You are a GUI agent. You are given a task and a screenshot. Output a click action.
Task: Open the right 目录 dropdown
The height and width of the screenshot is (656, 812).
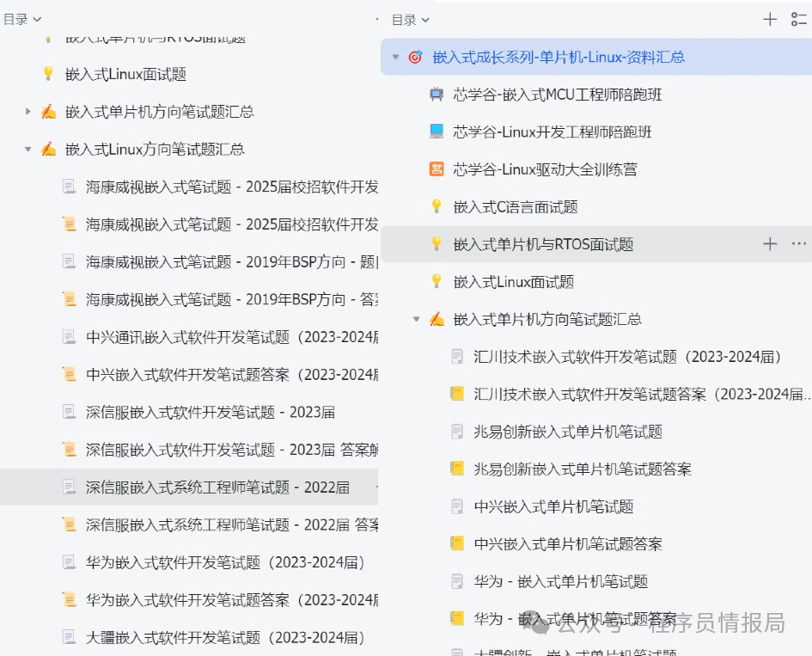(410, 20)
